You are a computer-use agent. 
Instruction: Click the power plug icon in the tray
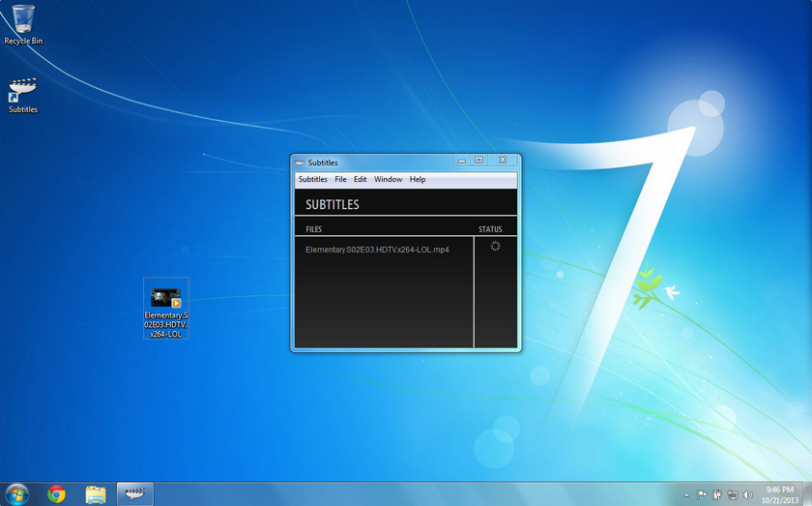[x=717, y=494]
